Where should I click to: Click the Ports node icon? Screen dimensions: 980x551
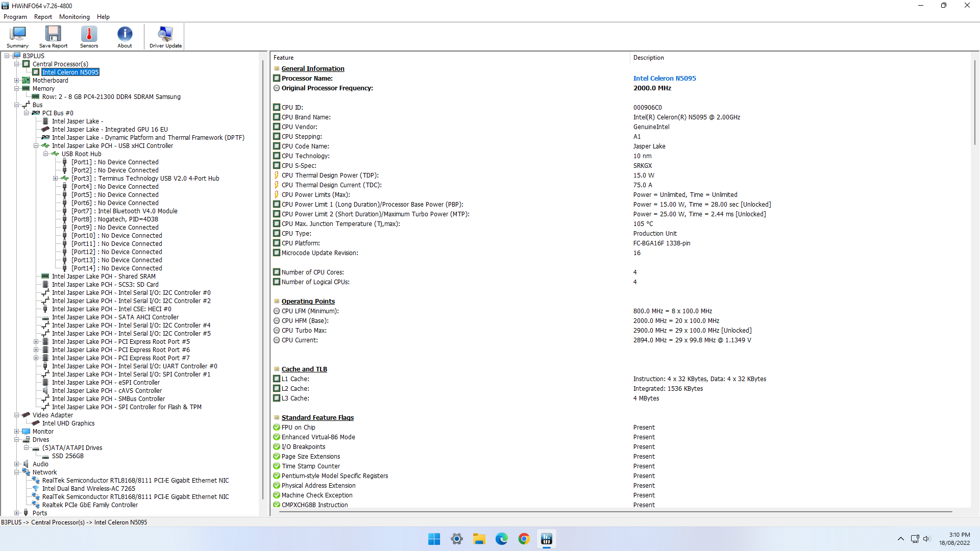click(x=27, y=513)
